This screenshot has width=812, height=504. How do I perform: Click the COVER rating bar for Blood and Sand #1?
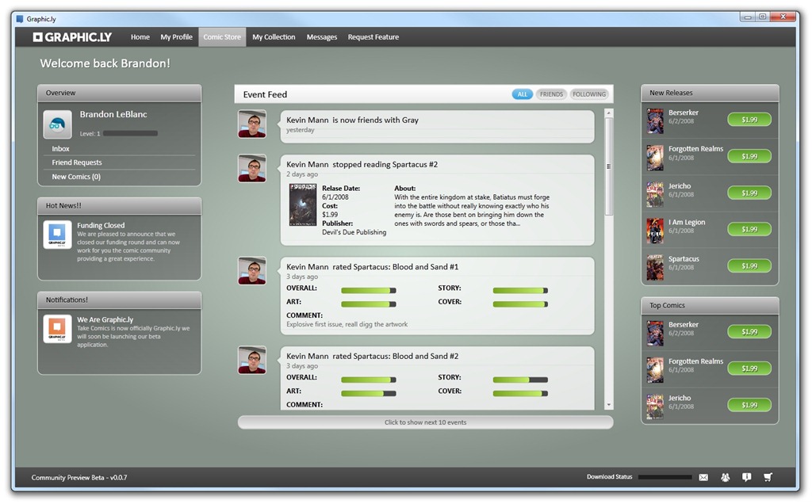[x=520, y=304]
